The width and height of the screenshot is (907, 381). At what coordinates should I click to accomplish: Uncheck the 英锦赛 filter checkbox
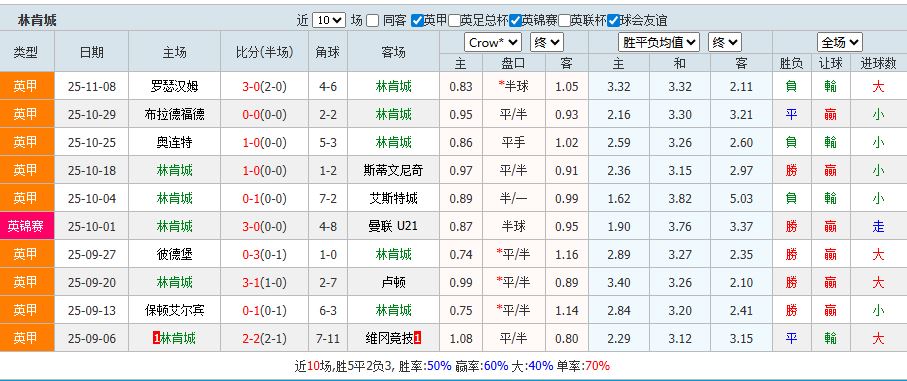515,21
